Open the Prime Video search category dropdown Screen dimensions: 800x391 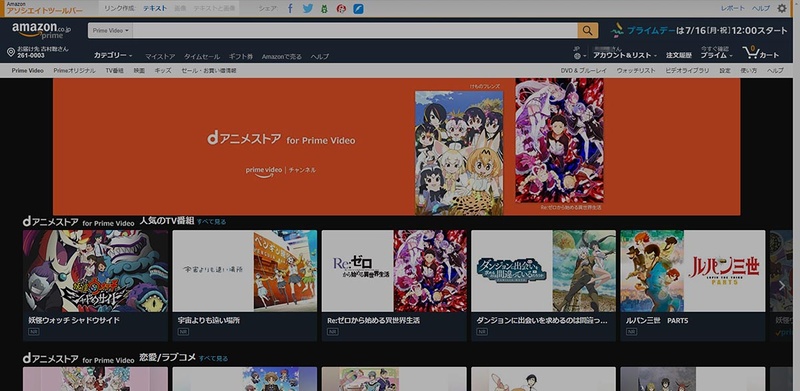(111, 31)
